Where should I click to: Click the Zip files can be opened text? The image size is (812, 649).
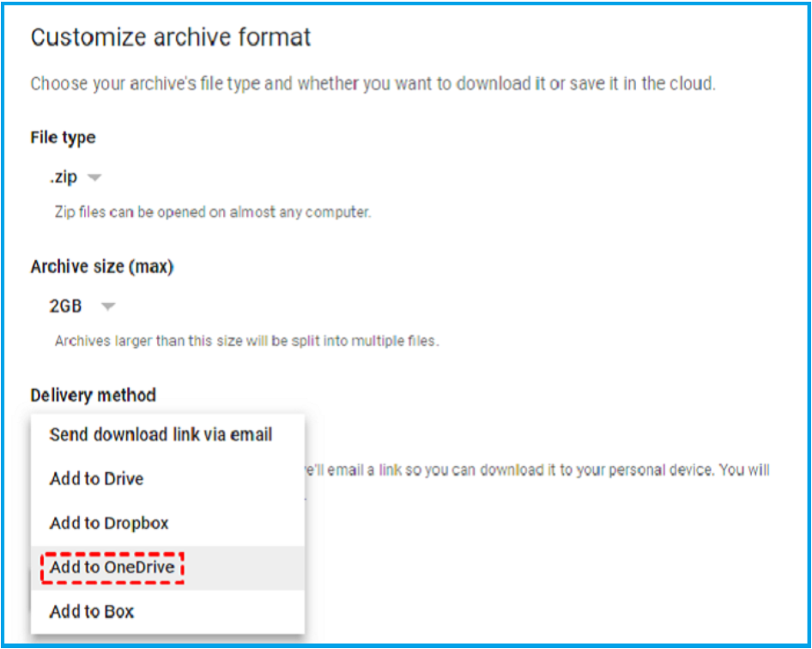click(x=213, y=212)
